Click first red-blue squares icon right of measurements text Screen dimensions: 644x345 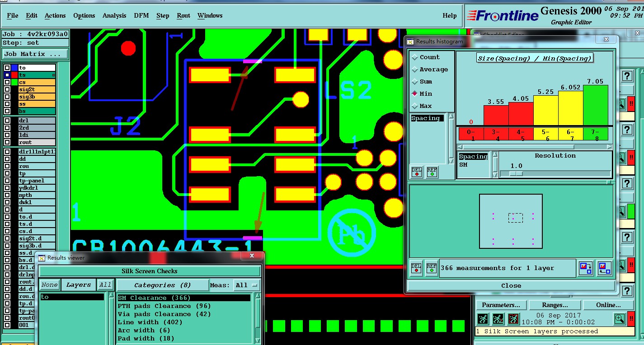pos(586,268)
